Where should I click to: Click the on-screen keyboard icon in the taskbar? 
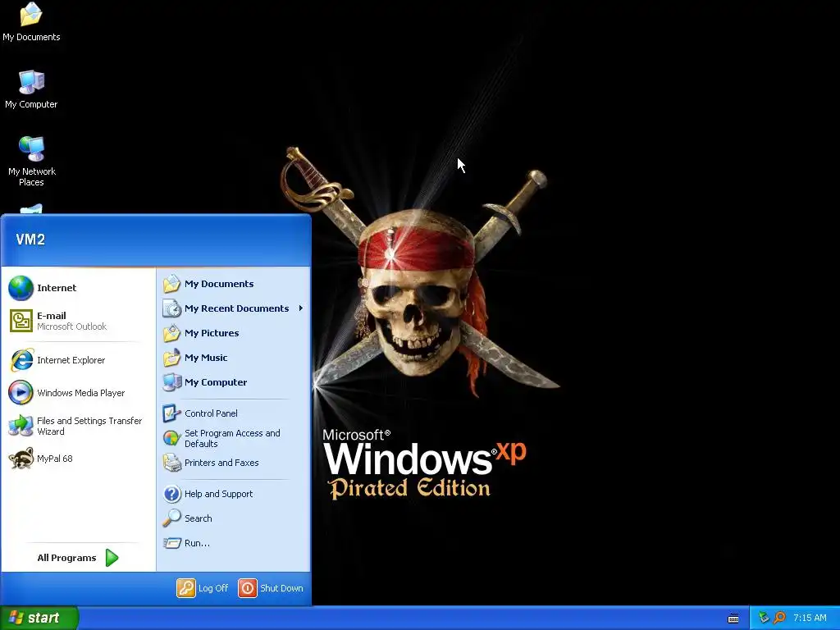pos(733,619)
